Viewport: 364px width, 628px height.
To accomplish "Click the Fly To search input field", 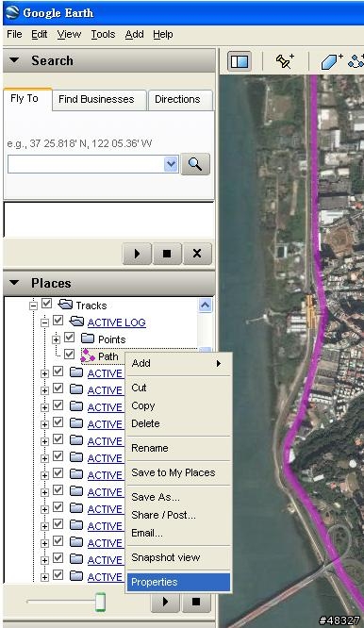I will tap(87, 164).
